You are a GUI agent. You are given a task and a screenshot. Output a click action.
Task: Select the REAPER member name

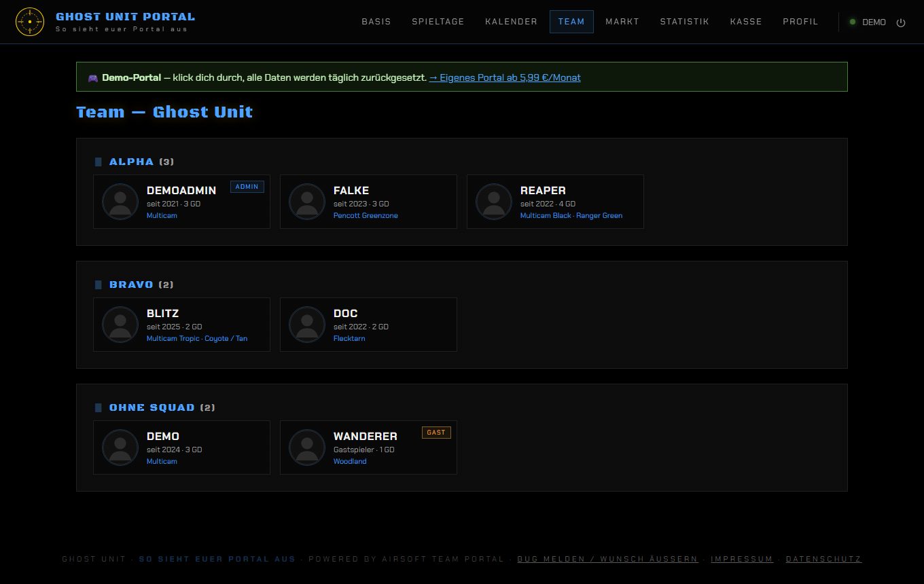click(x=543, y=191)
